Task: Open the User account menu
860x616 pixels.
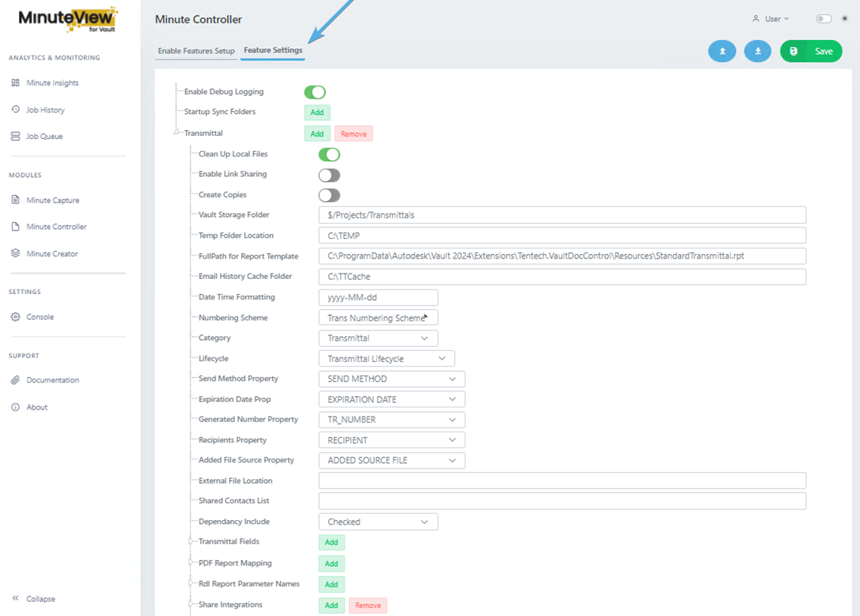Action: (x=770, y=19)
